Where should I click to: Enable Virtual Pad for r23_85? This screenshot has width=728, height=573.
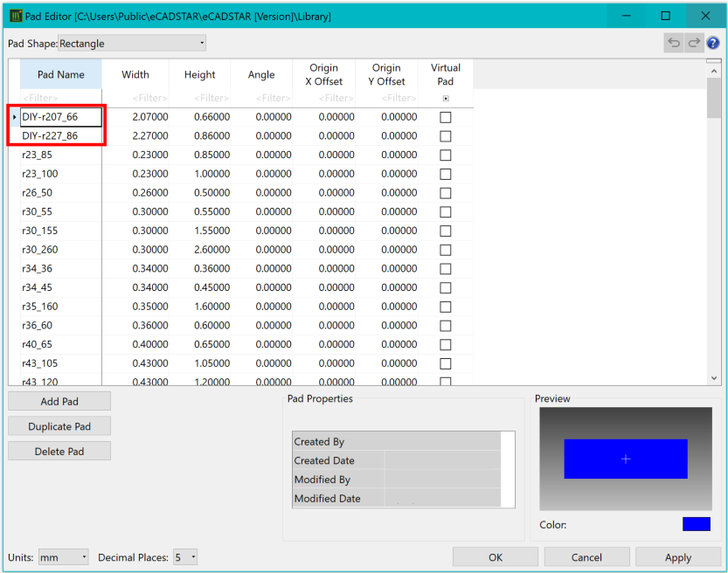pyautogui.click(x=445, y=155)
